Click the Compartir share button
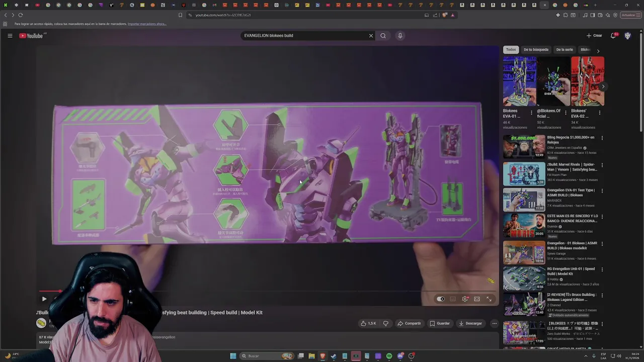Viewport: 644px width, 362px height. click(409, 323)
